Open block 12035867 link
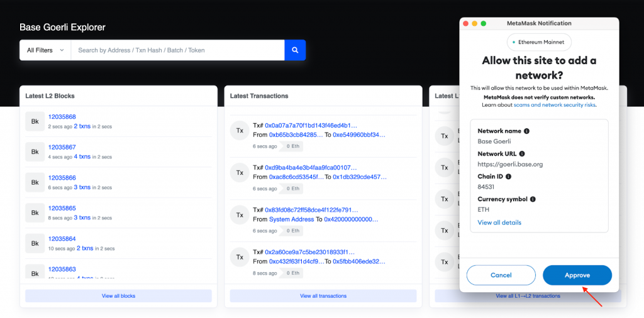 point(62,147)
